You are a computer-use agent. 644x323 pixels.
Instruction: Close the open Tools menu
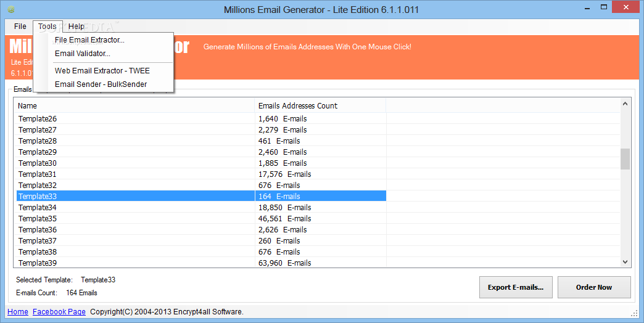tap(47, 27)
